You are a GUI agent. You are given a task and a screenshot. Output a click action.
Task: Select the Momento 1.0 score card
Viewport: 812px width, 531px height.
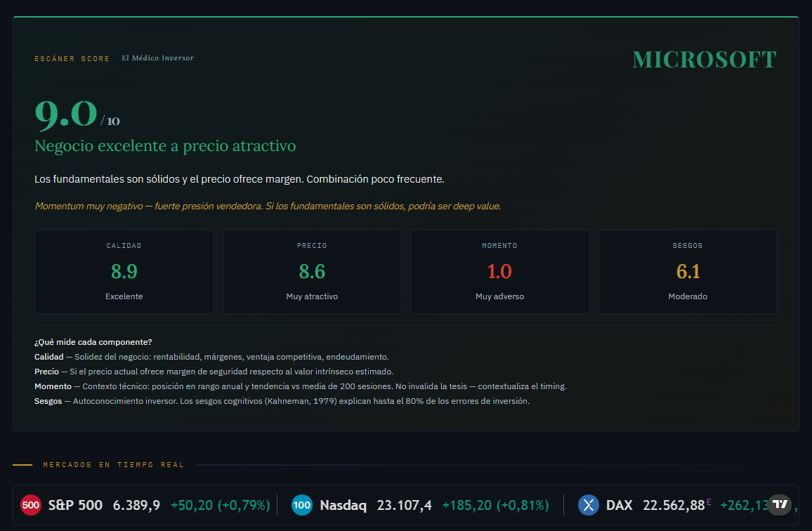pyautogui.click(x=499, y=272)
